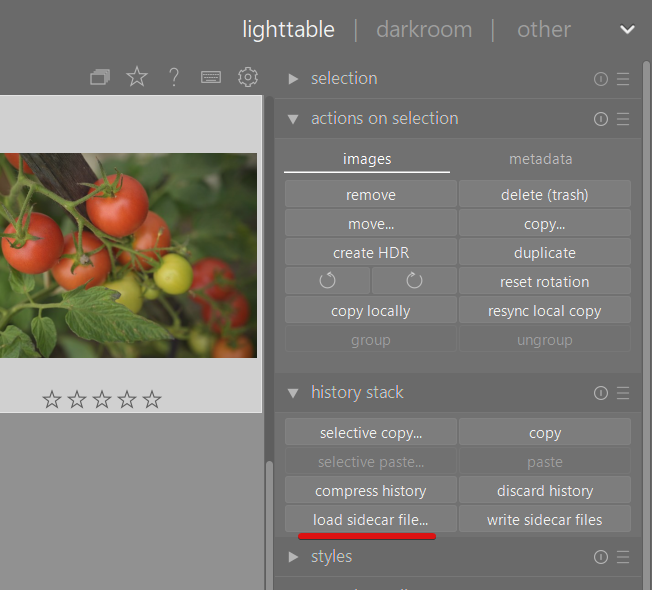Open thumbnail overlays star icon settings

137,77
